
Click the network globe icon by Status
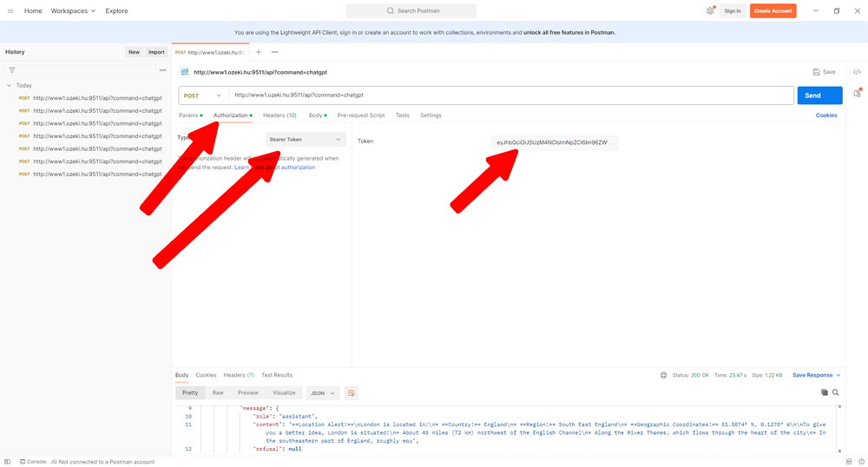click(x=663, y=375)
